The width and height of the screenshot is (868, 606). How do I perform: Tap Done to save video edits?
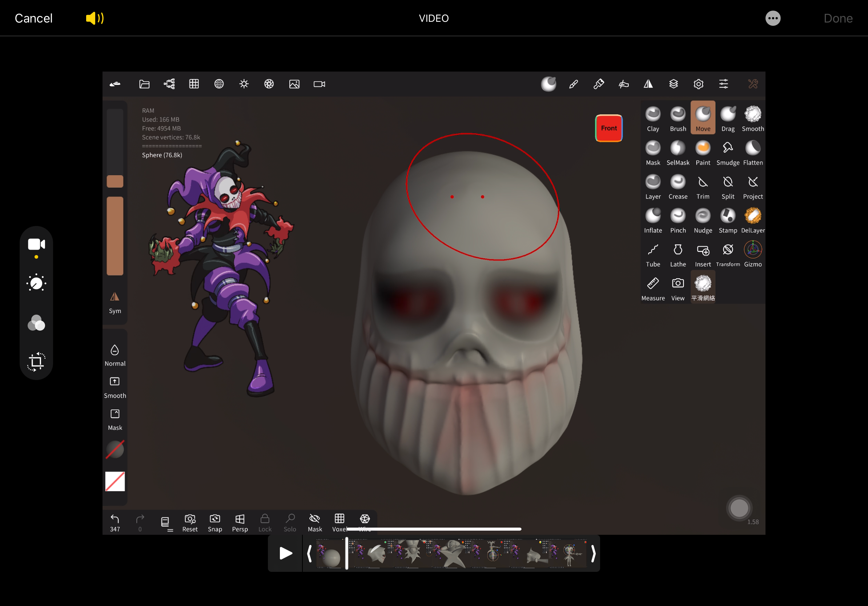838,18
